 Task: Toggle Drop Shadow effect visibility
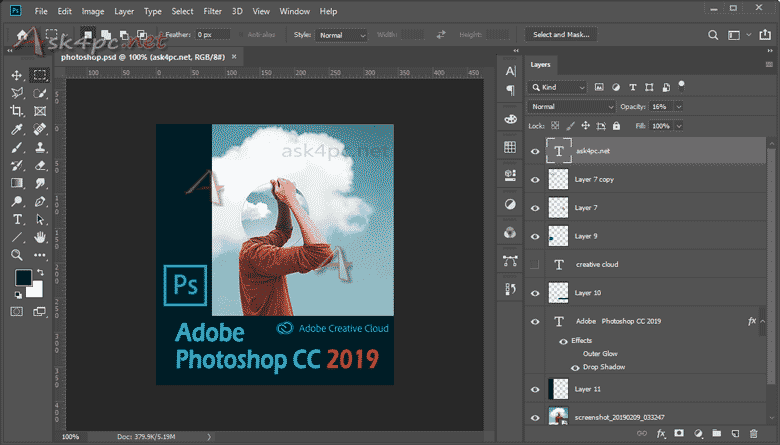point(574,367)
